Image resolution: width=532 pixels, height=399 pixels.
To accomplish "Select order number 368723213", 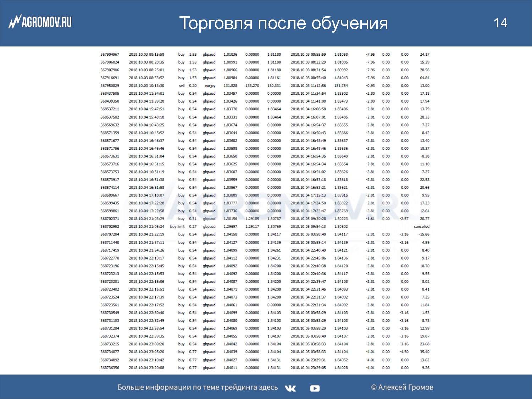I will click(x=110, y=274).
